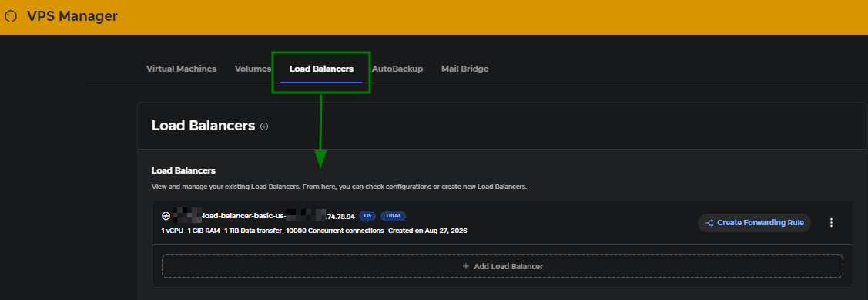The width and height of the screenshot is (868, 300).
Task: Open the three-dot menu for the load balancer
Action: click(x=831, y=222)
